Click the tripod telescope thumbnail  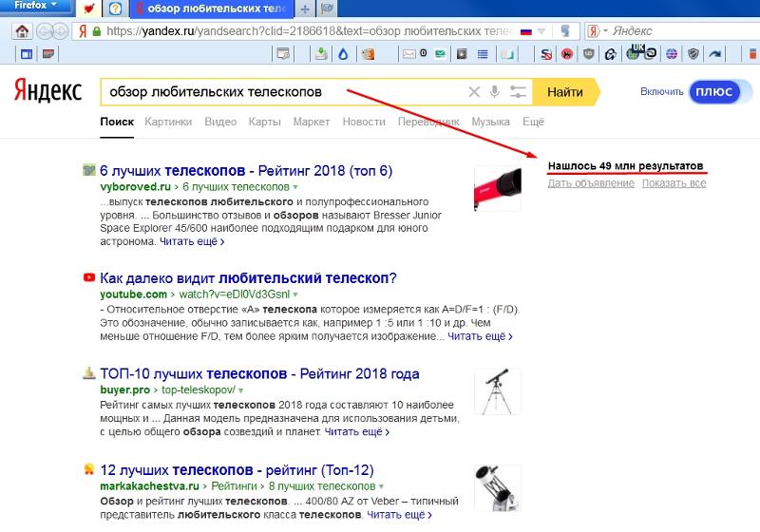click(x=498, y=391)
